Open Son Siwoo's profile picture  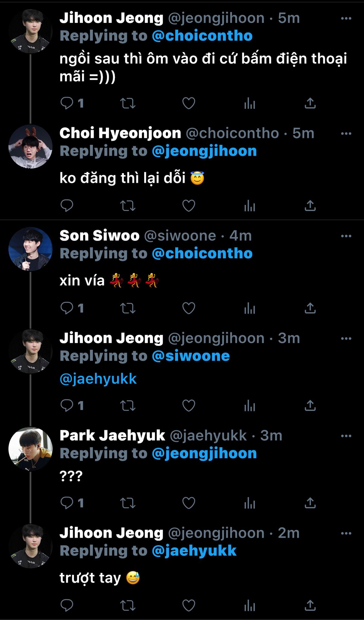pos(30,249)
